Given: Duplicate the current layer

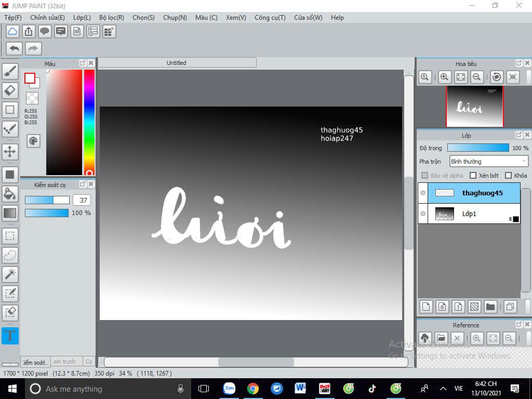Looking at the screenshot, I should coord(510,307).
